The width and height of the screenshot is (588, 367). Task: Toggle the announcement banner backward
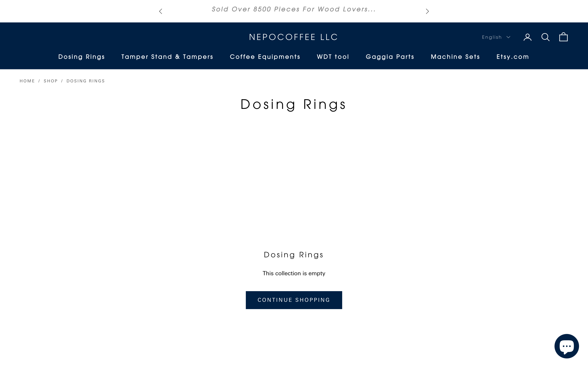(x=160, y=11)
